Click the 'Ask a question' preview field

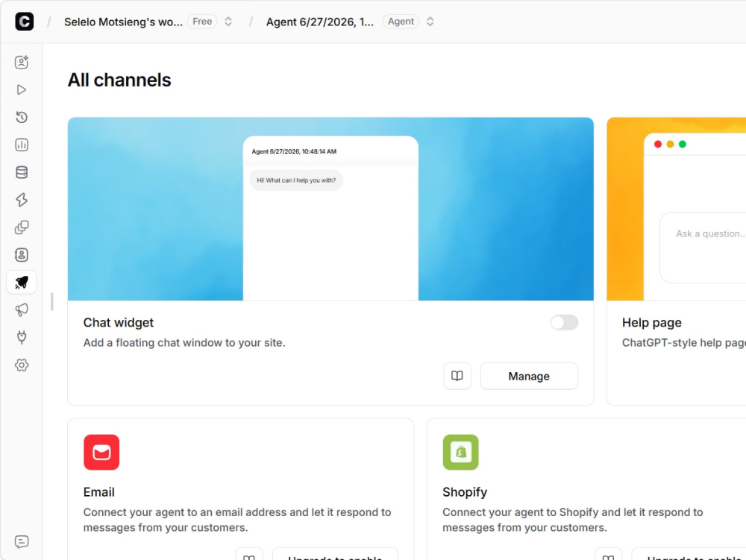tap(703, 248)
